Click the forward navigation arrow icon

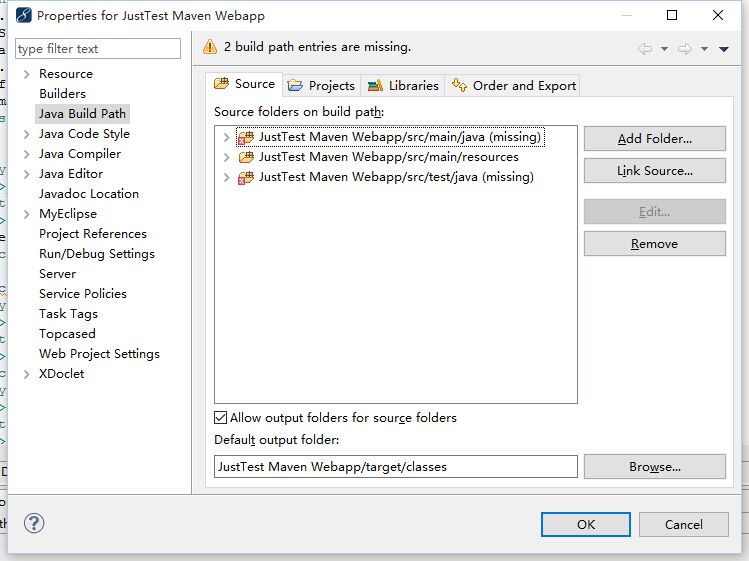(685, 49)
